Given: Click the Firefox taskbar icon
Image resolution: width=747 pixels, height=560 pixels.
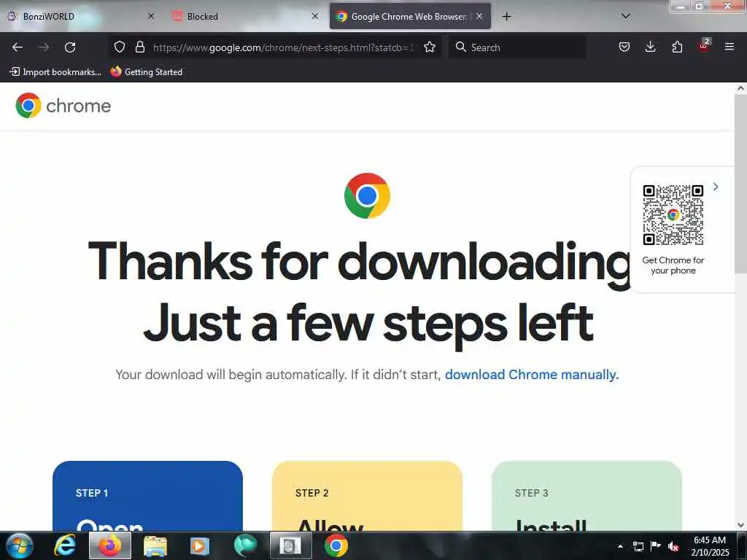Looking at the screenshot, I should tap(110, 545).
